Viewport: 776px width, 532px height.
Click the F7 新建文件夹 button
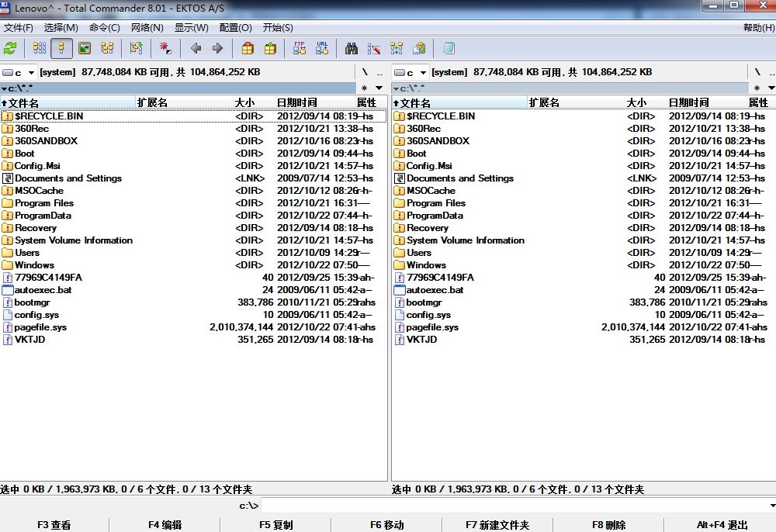pyautogui.click(x=497, y=524)
